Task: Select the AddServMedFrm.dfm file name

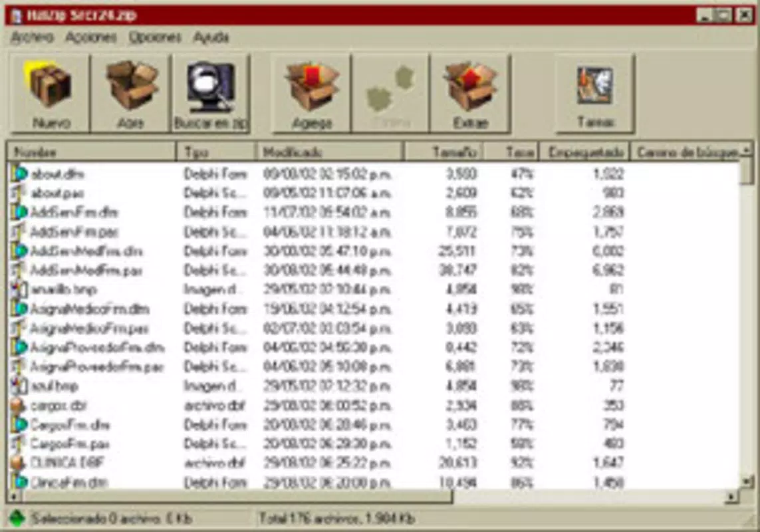Action: coord(86,251)
